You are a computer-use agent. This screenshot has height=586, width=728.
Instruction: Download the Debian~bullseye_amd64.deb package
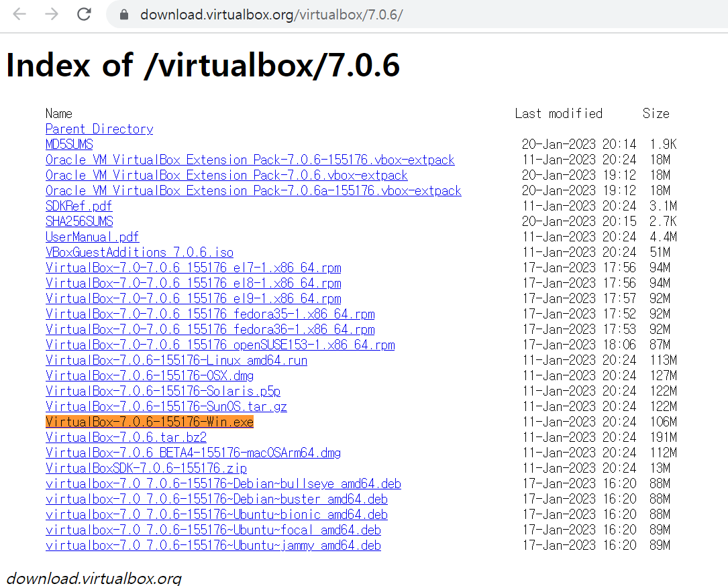click(223, 483)
